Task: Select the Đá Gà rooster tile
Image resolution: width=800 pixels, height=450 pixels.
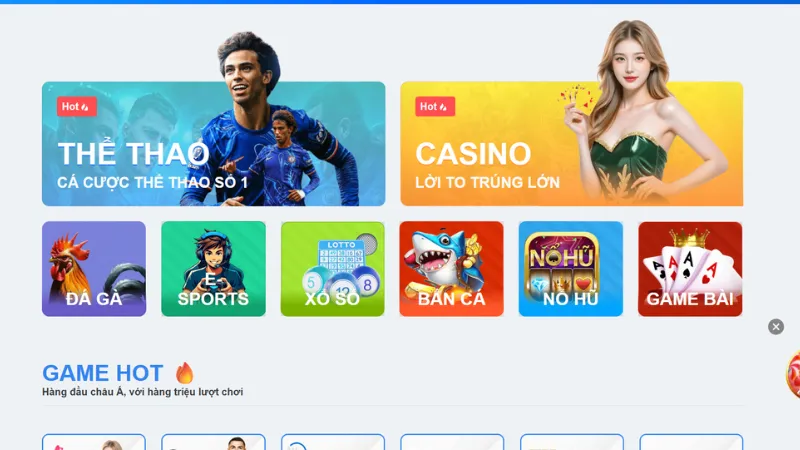Action: pyautogui.click(x=94, y=269)
